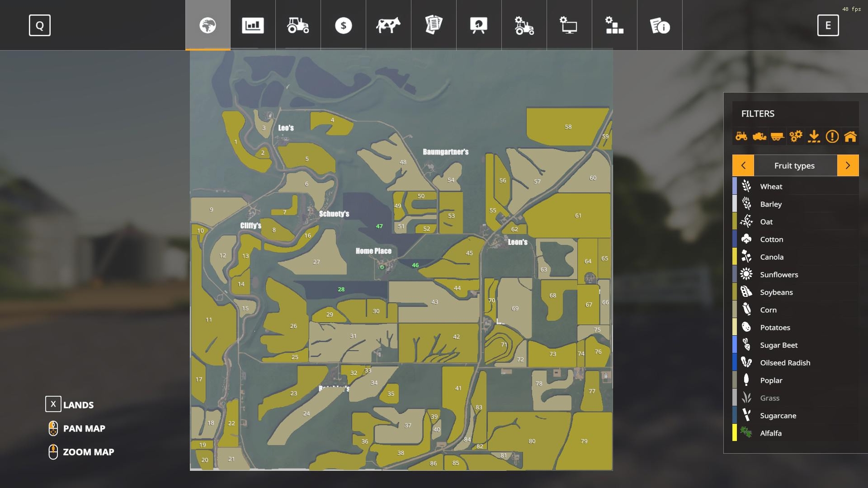Image resolution: width=868 pixels, height=488 pixels.
Task: Click the yellow Alfalfa color swatch
Action: pos(734,433)
